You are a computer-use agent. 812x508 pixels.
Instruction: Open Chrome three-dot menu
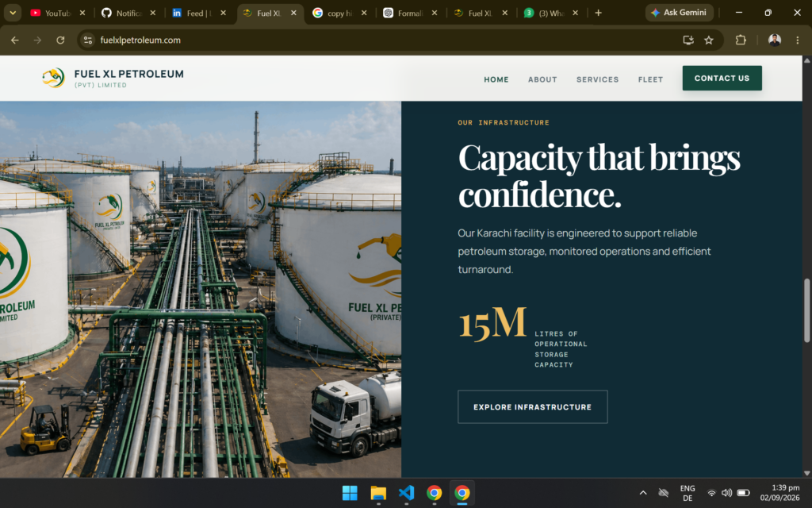click(x=798, y=40)
